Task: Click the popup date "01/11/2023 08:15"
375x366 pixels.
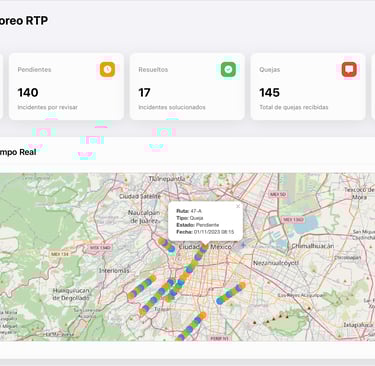Action: 214,232
